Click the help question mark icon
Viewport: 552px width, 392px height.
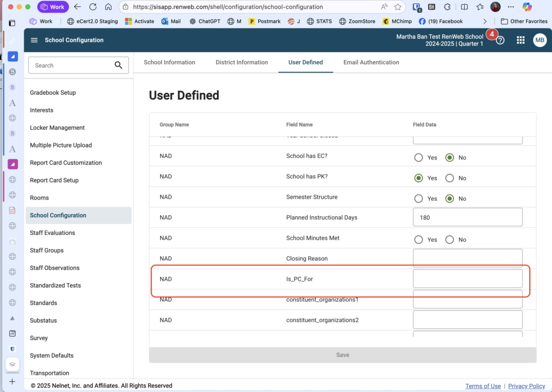[500, 40]
